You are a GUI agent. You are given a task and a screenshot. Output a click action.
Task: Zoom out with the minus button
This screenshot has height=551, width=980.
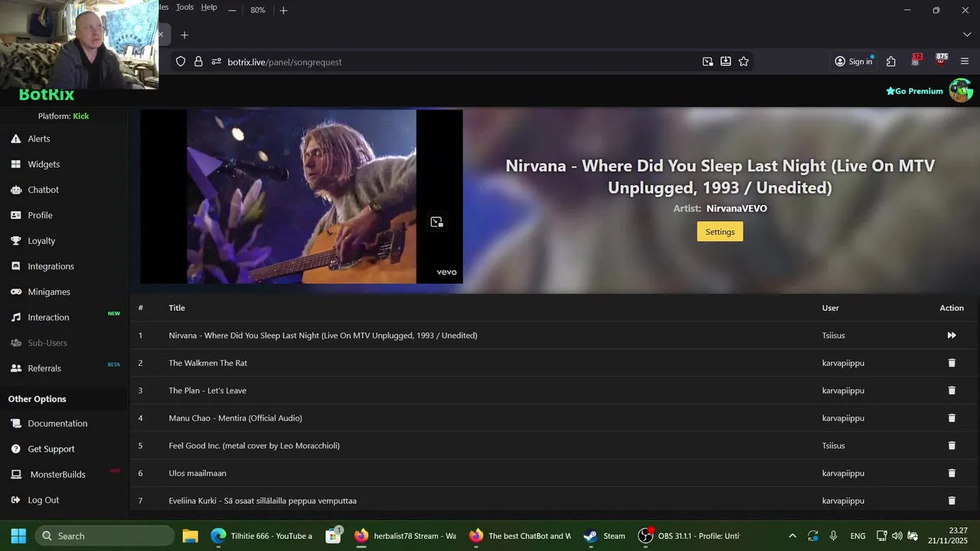coord(232,10)
